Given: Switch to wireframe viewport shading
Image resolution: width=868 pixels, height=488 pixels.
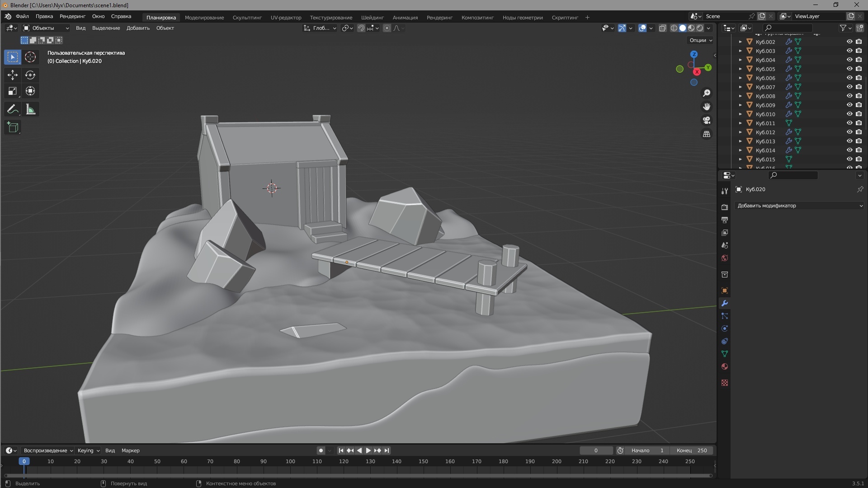Looking at the screenshot, I should pyautogui.click(x=674, y=28).
